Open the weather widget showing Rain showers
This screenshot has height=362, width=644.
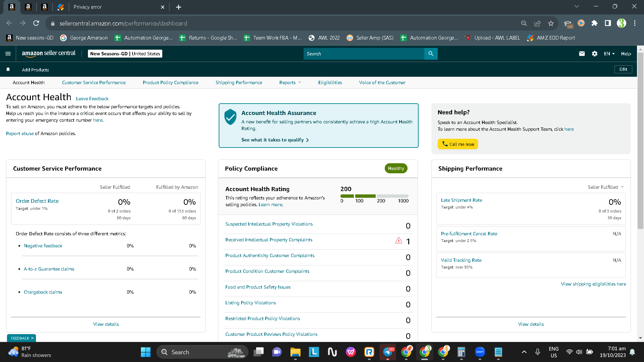30,352
